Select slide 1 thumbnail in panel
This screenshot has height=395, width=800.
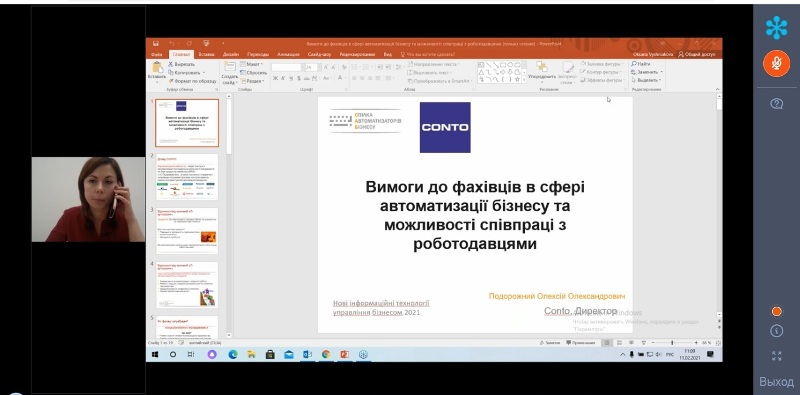tap(187, 122)
